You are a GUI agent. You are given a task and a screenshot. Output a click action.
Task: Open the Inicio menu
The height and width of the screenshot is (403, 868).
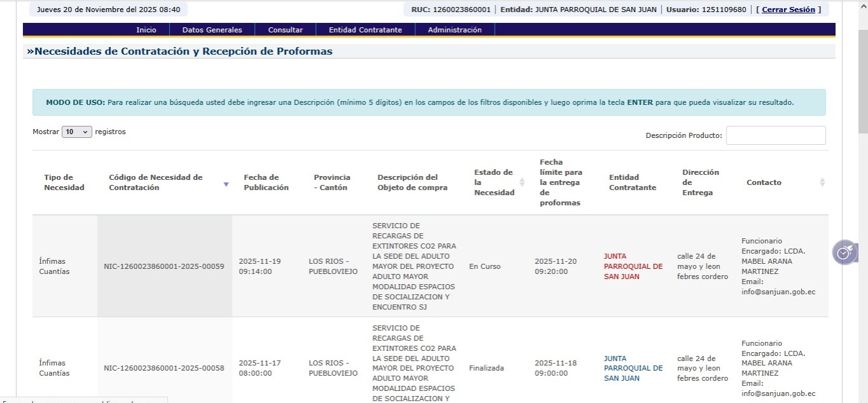click(x=146, y=30)
